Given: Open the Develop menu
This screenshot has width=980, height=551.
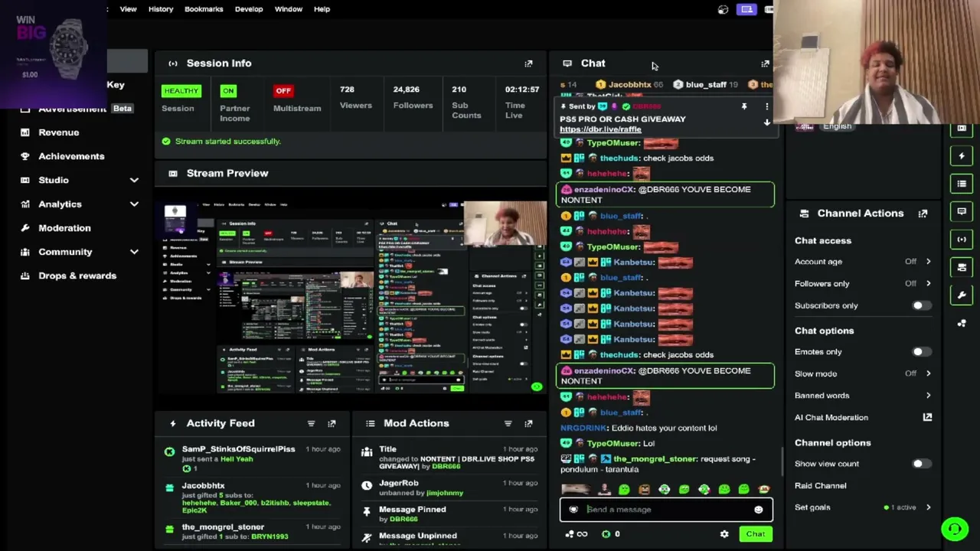Looking at the screenshot, I should (x=249, y=9).
